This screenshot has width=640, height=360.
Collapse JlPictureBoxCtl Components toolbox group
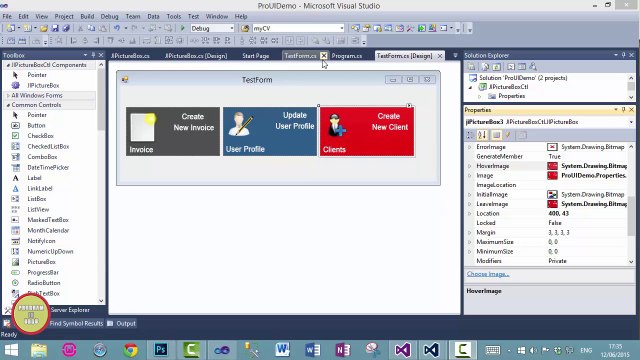[8, 65]
